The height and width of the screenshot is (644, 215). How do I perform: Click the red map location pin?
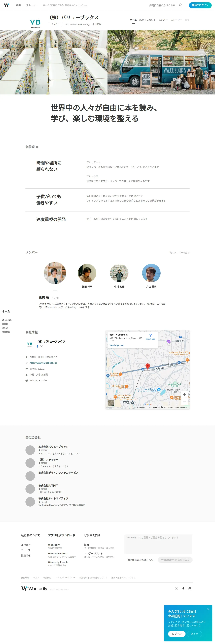[148, 366]
